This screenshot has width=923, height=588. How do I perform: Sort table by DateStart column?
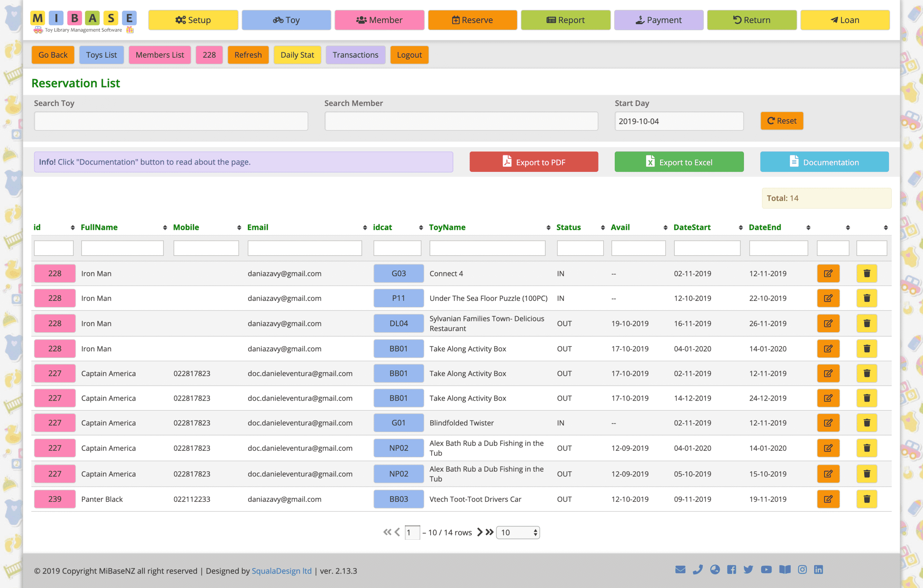tap(741, 228)
